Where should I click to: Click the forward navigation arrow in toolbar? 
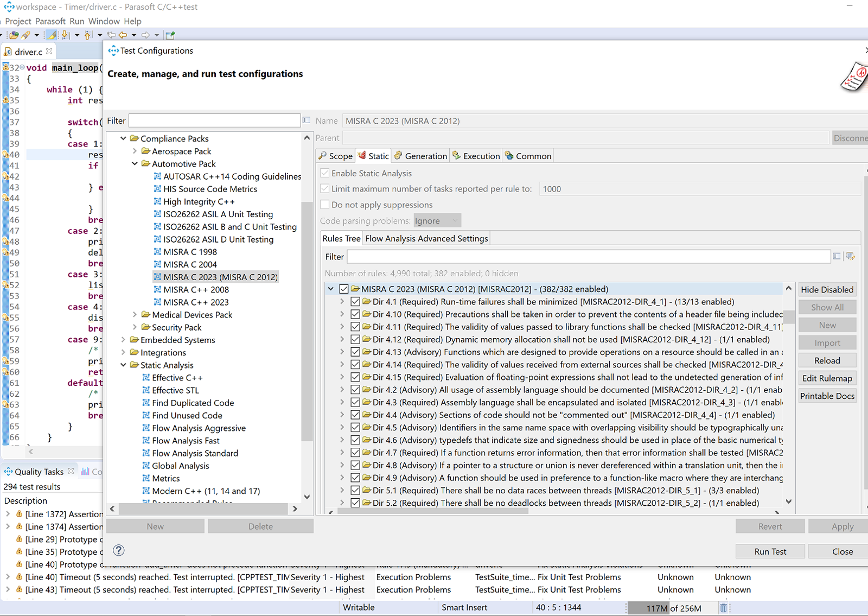[x=145, y=35]
